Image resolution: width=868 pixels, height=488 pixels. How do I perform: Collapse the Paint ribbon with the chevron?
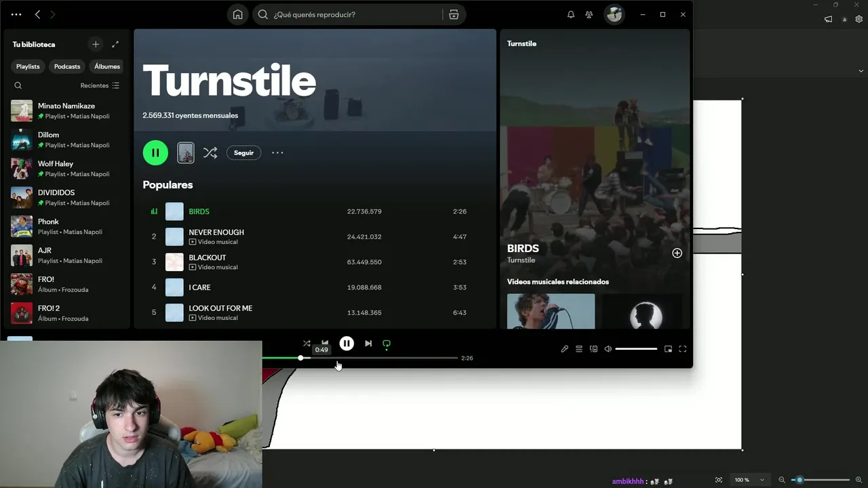tap(861, 71)
